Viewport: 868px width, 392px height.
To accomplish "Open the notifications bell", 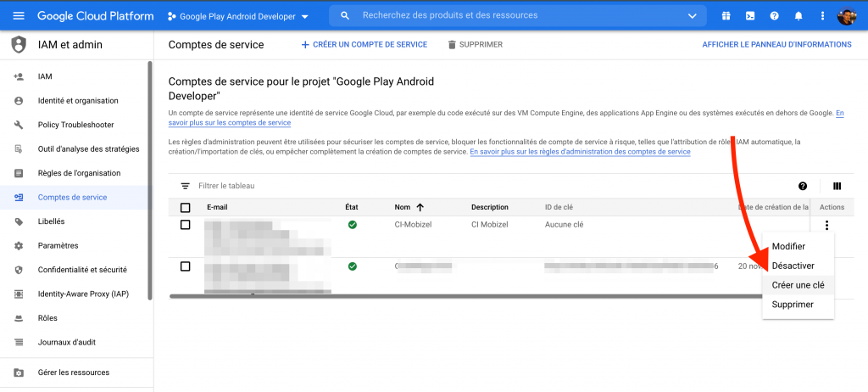I will click(798, 16).
